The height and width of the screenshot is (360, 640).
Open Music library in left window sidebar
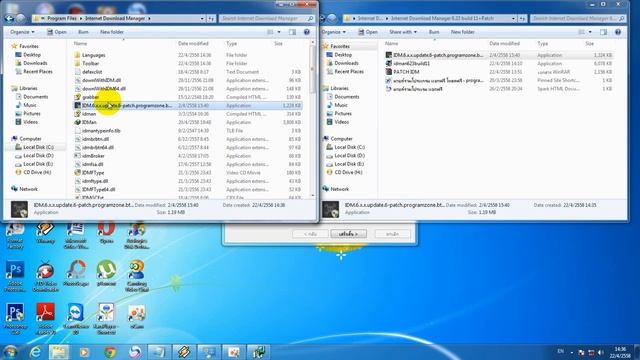click(29, 105)
